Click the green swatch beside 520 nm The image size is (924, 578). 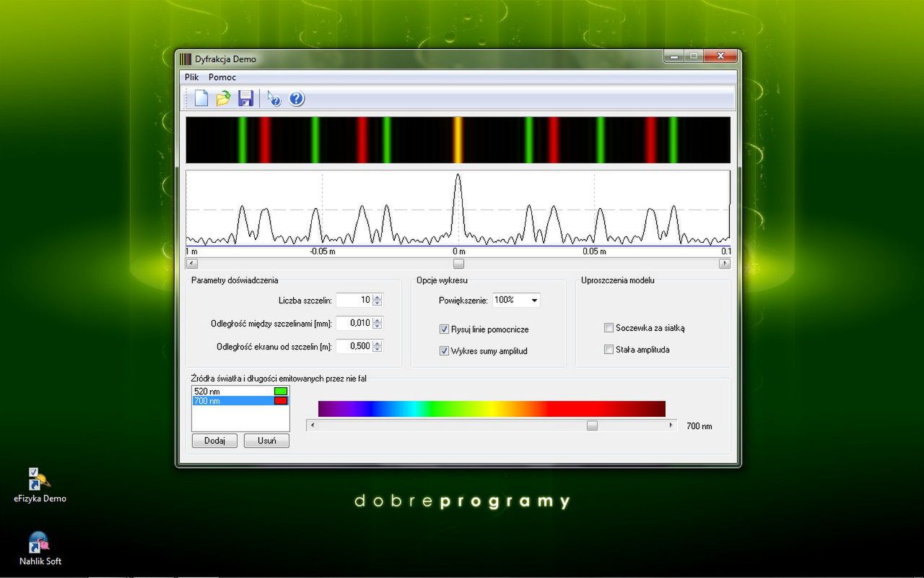[281, 391]
